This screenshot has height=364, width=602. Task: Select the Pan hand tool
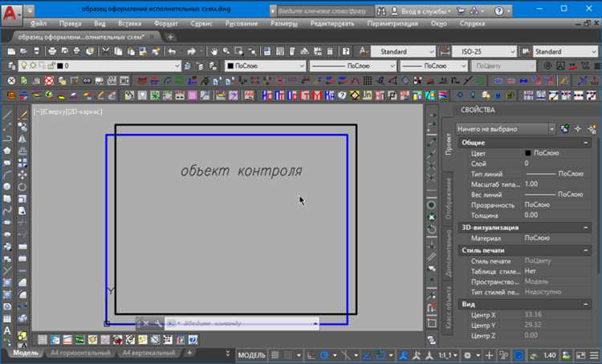[x=214, y=51]
